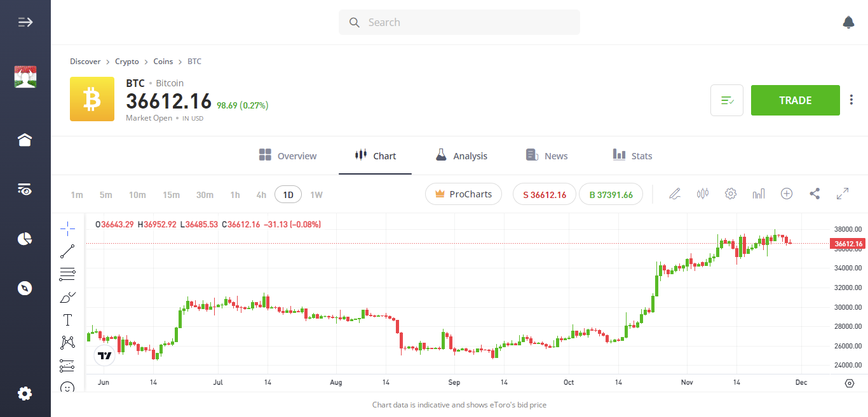This screenshot has width=868, height=417.
Task: Open the emoji sticker tool
Action: click(x=68, y=387)
